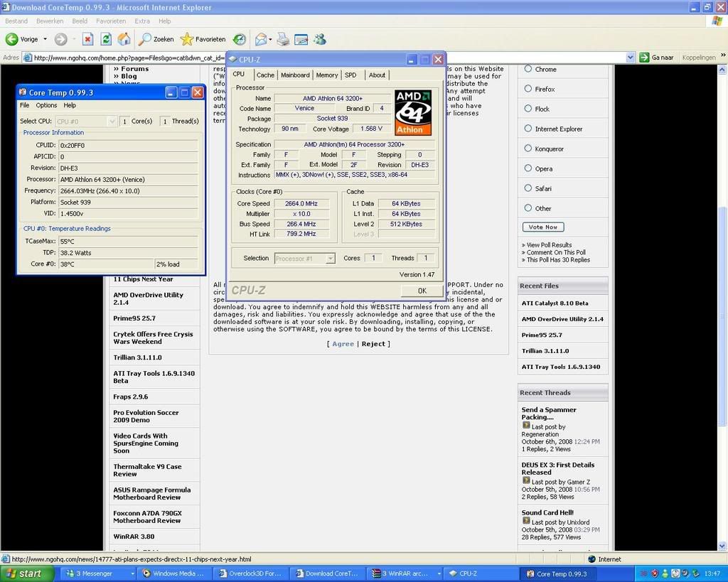Open browsing history clock icon

coord(240,40)
